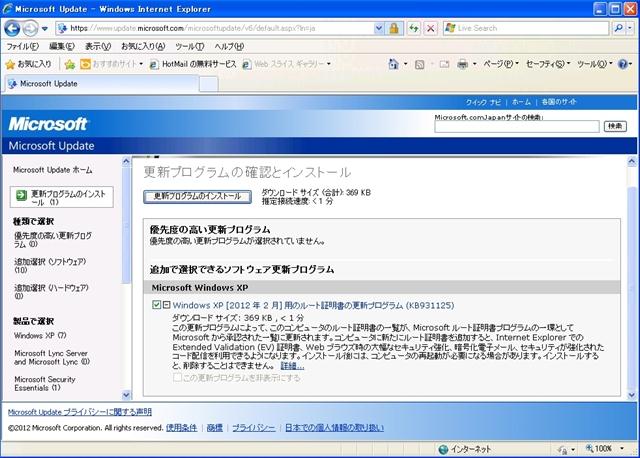The height and width of the screenshot is (458, 640).
Task: Open Web スライス ギャラリー favorite item
Action: point(286,64)
